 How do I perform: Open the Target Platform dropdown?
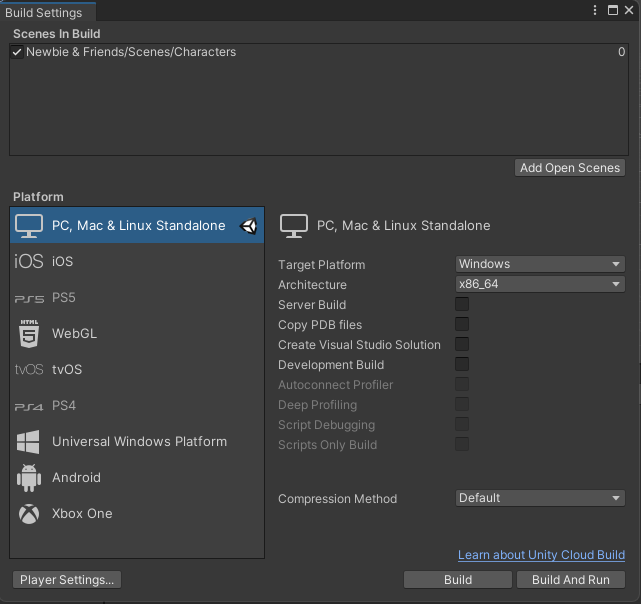pyautogui.click(x=540, y=264)
